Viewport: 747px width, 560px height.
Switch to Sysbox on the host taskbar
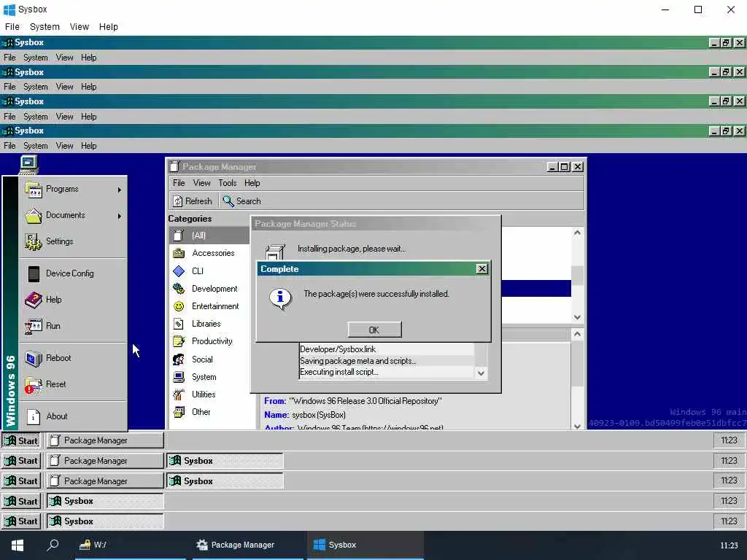pyautogui.click(x=365, y=545)
